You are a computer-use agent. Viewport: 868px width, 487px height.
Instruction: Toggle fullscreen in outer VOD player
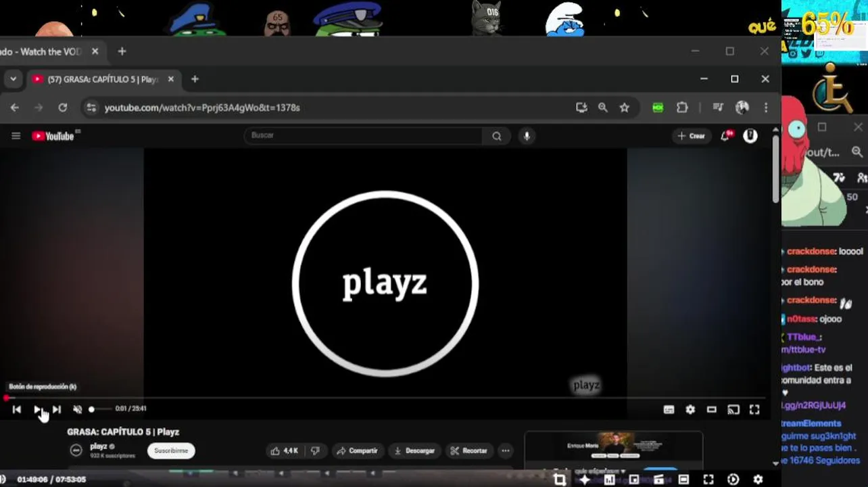[x=708, y=480]
